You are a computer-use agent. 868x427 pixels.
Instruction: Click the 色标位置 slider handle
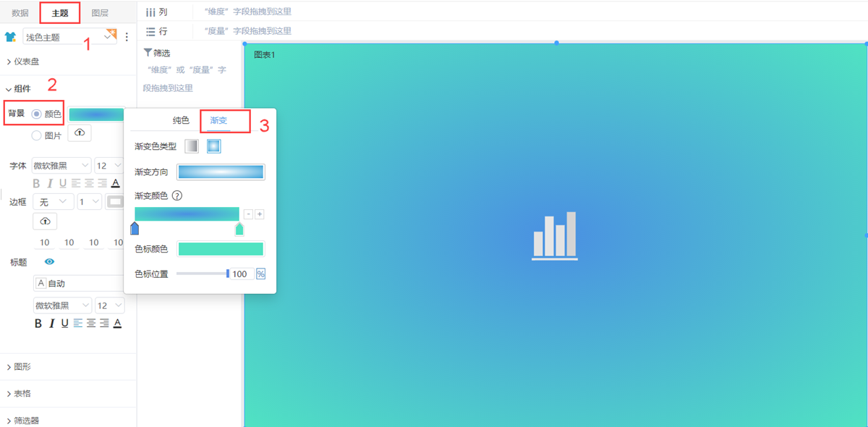click(228, 274)
